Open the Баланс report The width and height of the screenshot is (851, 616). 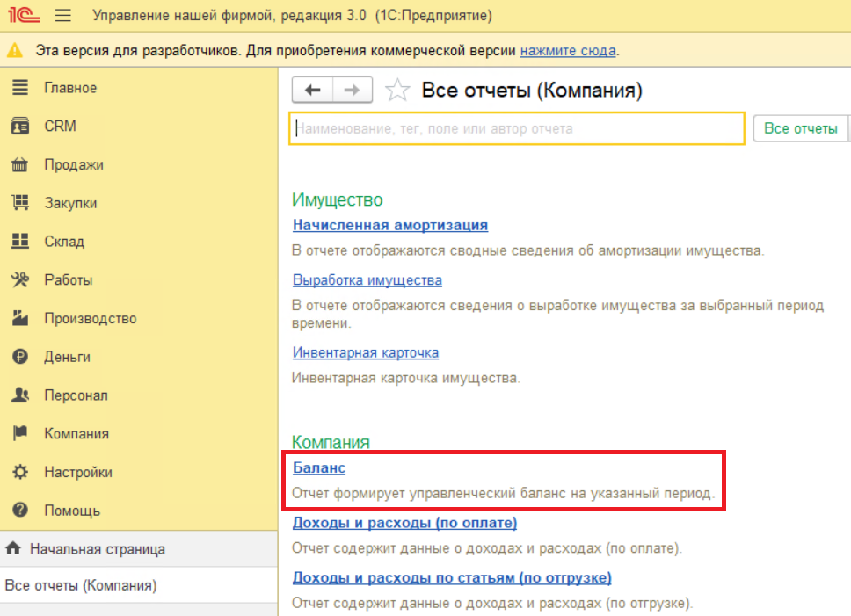point(319,468)
